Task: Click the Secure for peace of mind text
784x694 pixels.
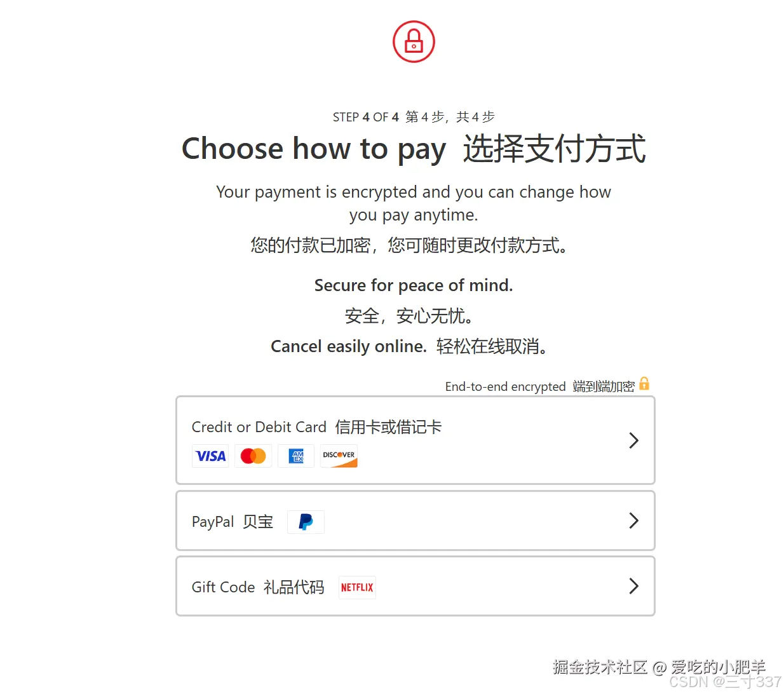Action: (x=414, y=285)
